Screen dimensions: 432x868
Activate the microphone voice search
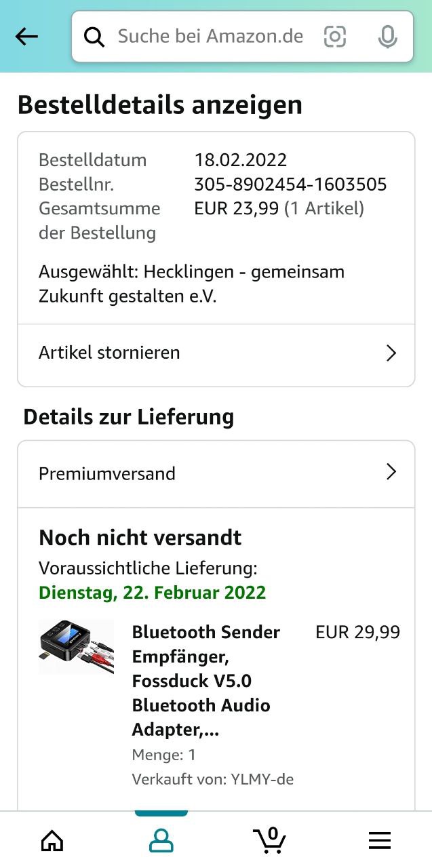click(x=387, y=37)
